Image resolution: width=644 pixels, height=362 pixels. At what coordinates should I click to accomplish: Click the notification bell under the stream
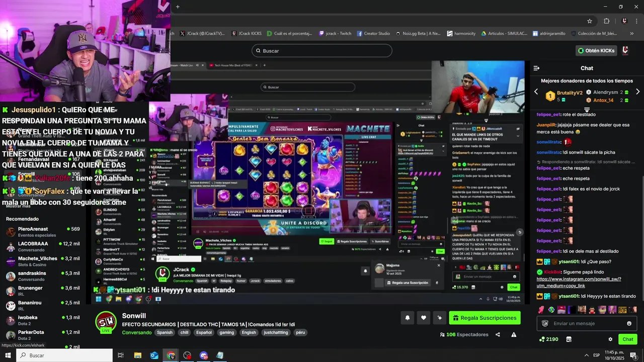point(408,318)
